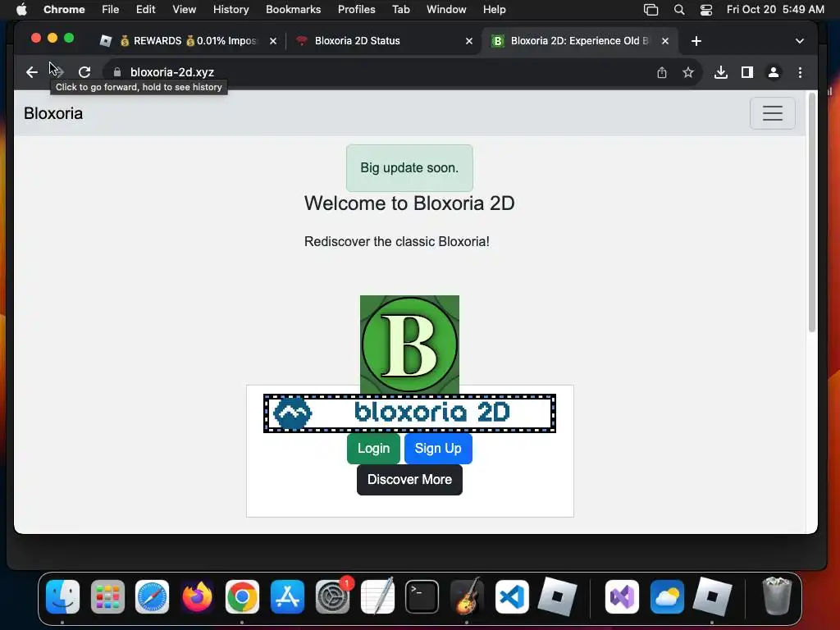Click the forward navigation arrow
The height and width of the screenshot is (630, 840).
pos(58,72)
